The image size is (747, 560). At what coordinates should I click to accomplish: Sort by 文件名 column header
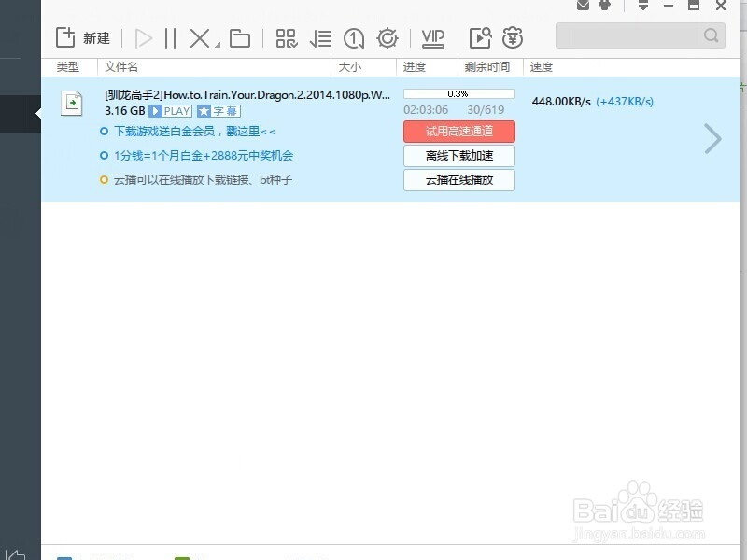(121, 67)
